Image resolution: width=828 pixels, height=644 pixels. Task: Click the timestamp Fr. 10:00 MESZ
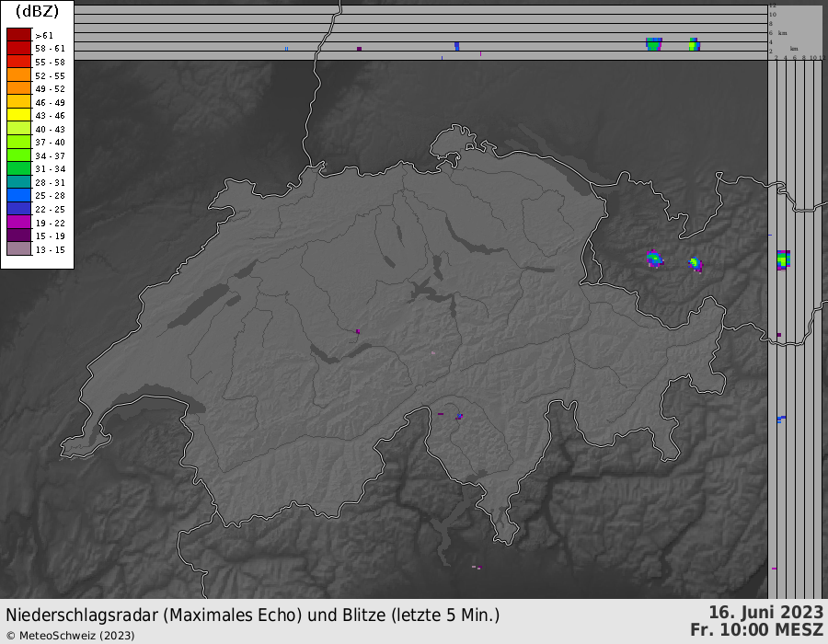(x=756, y=631)
